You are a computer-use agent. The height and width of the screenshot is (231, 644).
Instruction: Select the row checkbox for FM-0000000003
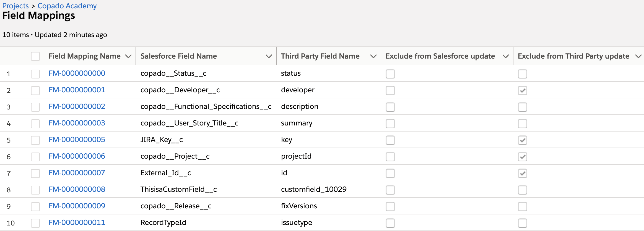pyautogui.click(x=35, y=124)
